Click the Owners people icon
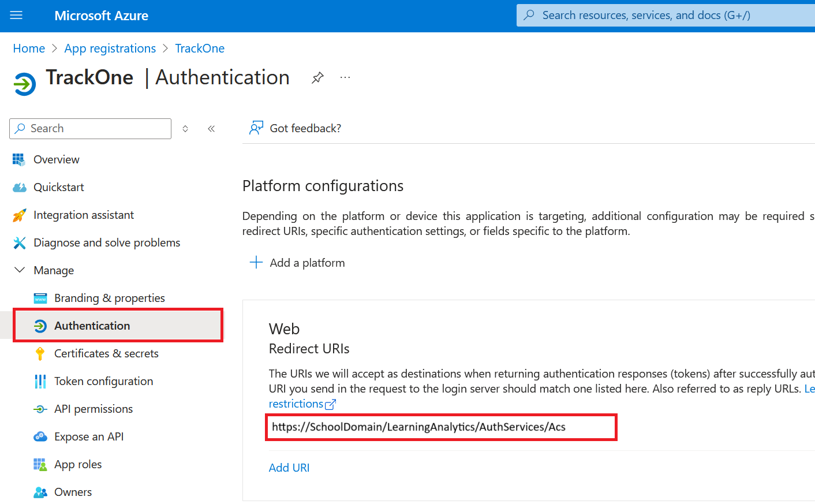This screenshot has height=504, width=815. point(40,492)
